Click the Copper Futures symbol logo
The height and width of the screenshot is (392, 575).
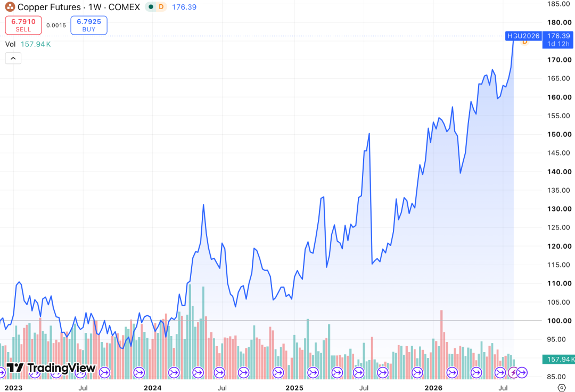click(x=10, y=6)
